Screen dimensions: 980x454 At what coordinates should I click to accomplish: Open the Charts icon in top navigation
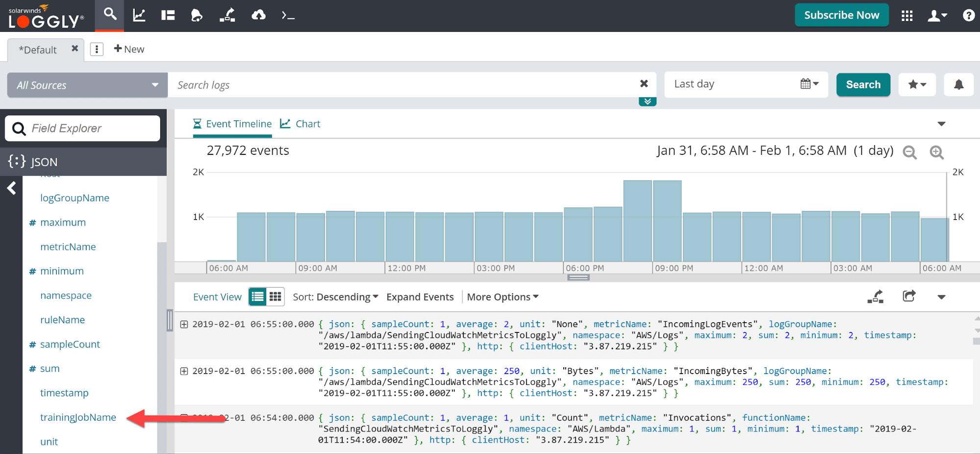pyautogui.click(x=139, y=15)
